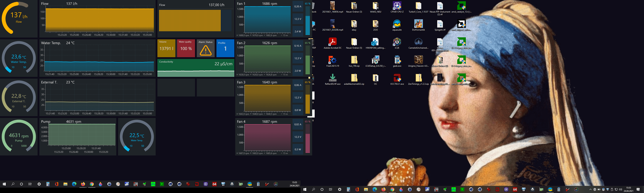Click the 137 l/h Flow gauge
The image size is (644, 193).
(19, 19)
